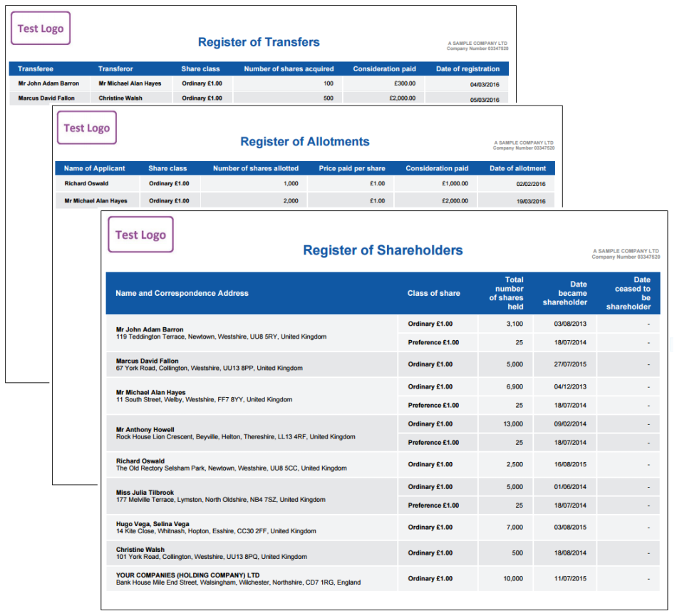Select the Class of share column header

coord(433,293)
